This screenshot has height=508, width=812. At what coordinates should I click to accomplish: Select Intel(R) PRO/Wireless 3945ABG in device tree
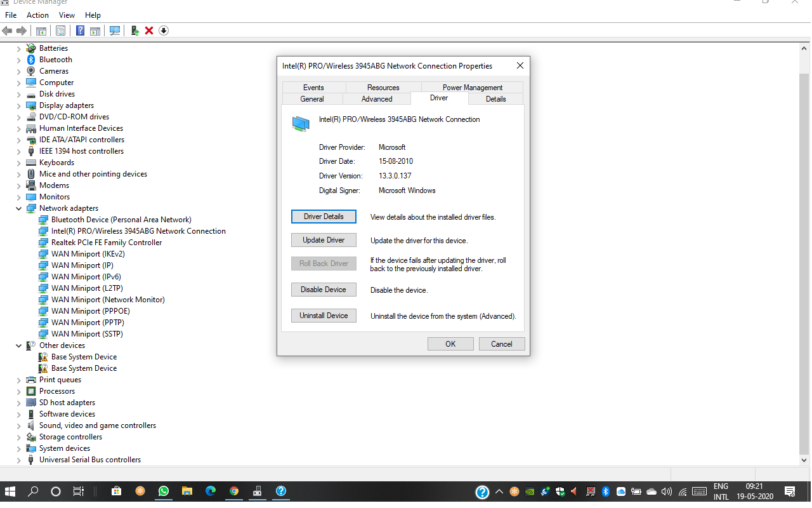(138, 231)
